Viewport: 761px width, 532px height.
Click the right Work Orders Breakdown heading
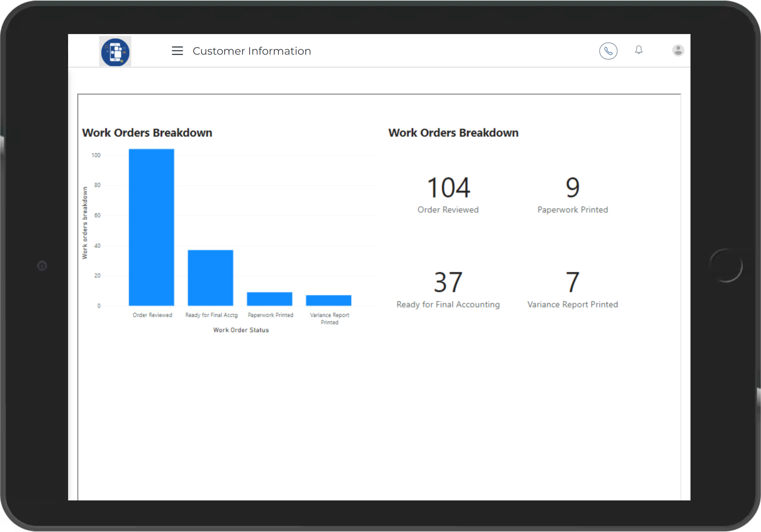(453, 133)
